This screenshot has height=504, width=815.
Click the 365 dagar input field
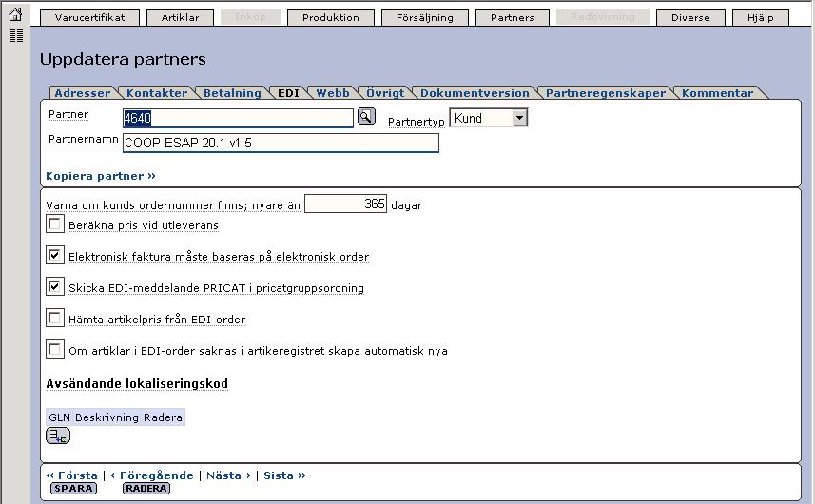coord(345,204)
